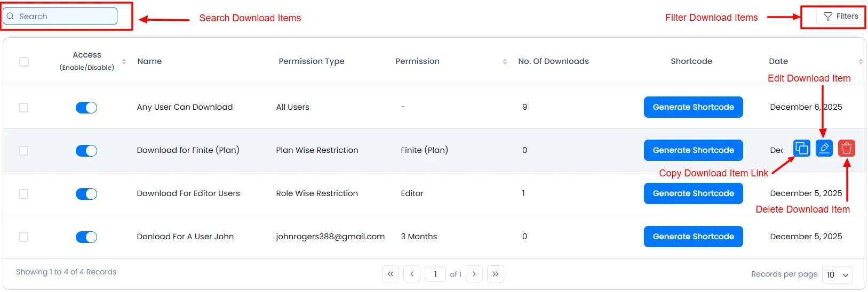The height and width of the screenshot is (292, 868).
Task: Edit the Download for Finite (Plan) item
Action: (x=824, y=148)
